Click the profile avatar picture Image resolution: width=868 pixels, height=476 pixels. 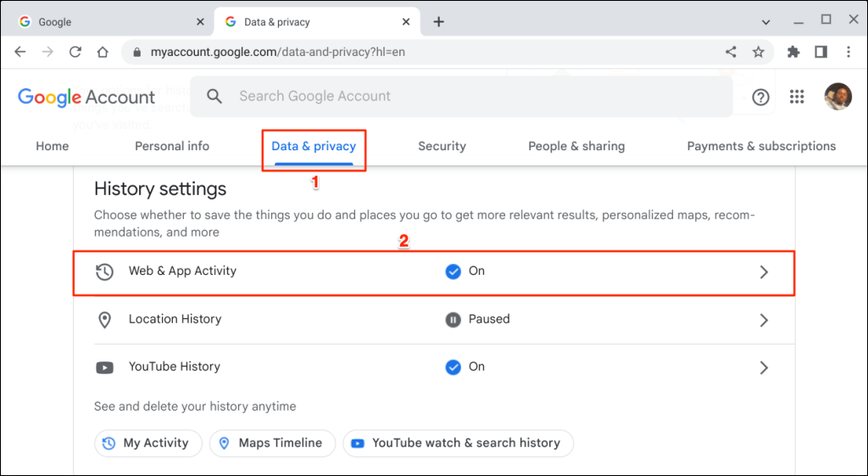(837, 97)
